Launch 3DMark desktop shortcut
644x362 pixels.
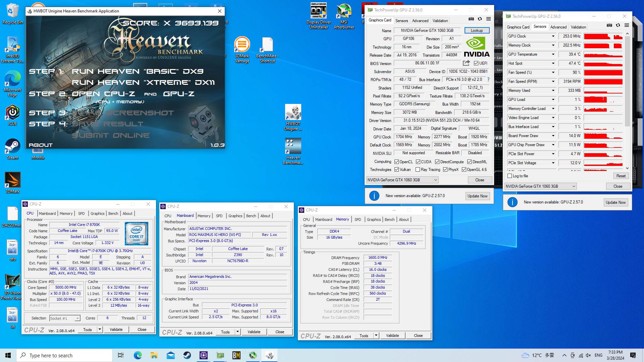pos(12,183)
